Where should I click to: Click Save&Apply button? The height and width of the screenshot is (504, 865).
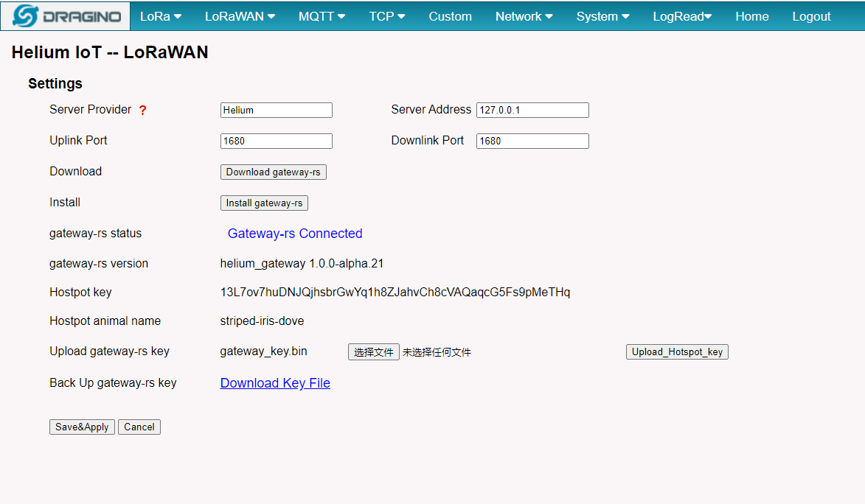[82, 427]
